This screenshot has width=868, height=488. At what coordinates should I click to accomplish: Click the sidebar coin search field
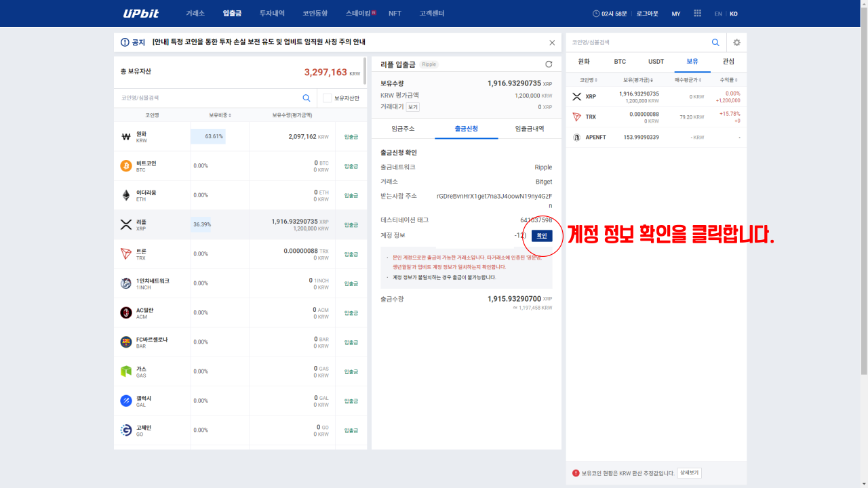(635, 42)
